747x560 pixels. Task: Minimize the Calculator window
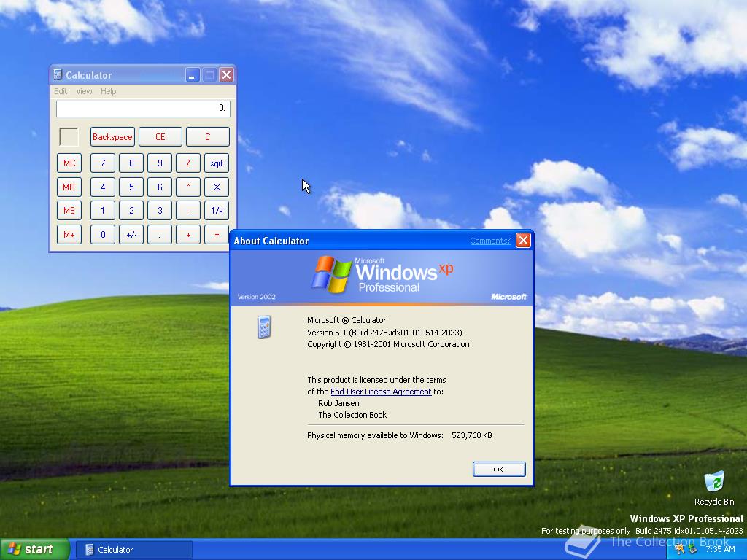pos(193,75)
